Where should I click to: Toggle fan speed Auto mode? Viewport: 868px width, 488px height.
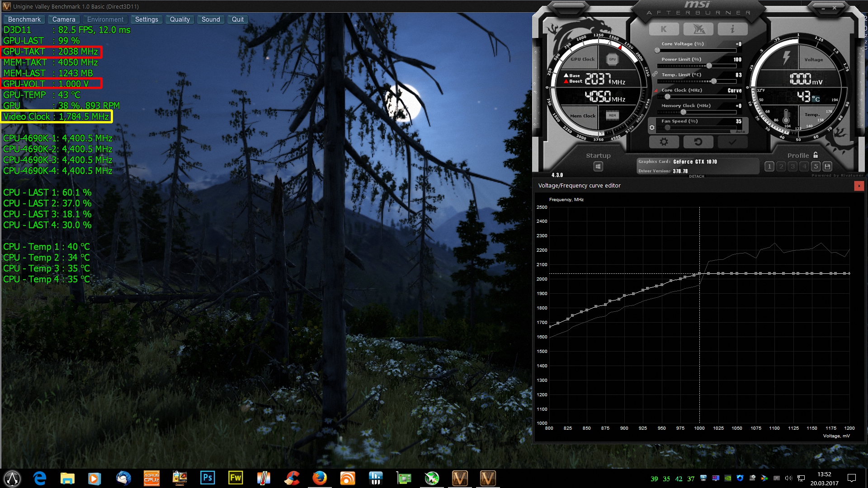[740, 131]
